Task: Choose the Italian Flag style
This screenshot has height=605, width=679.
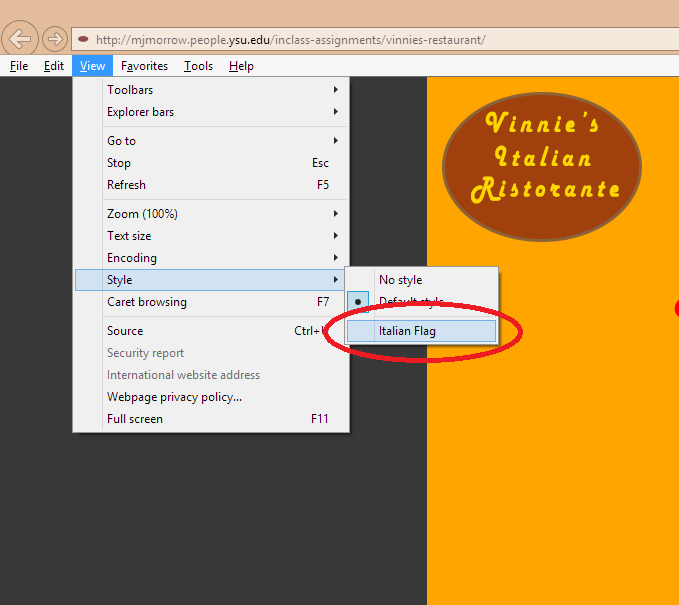Action: pos(407,331)
